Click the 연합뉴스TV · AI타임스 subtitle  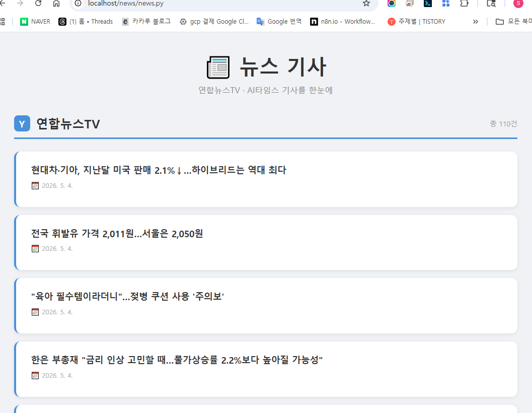pos(266,90)
